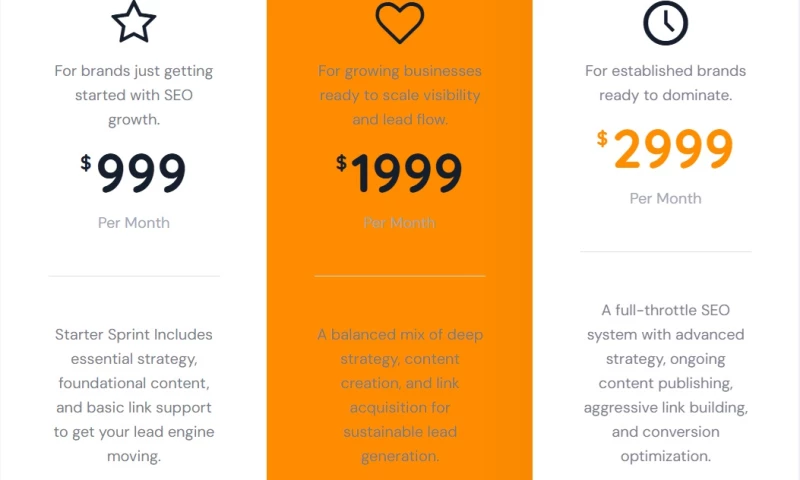
Task: Click 'Per Month' under $999
Action: click(133, 222)
